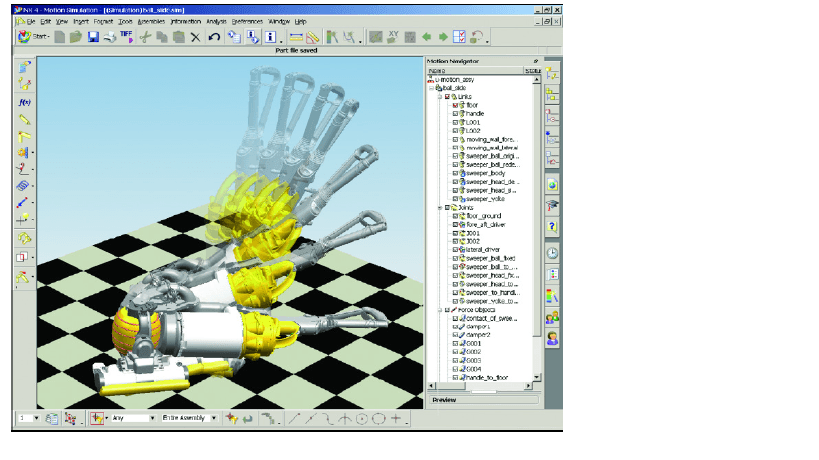Click the spring tool icon on left toolbar
The height and width of the screenshot is (460, 819).
click(x=22, y=186)
